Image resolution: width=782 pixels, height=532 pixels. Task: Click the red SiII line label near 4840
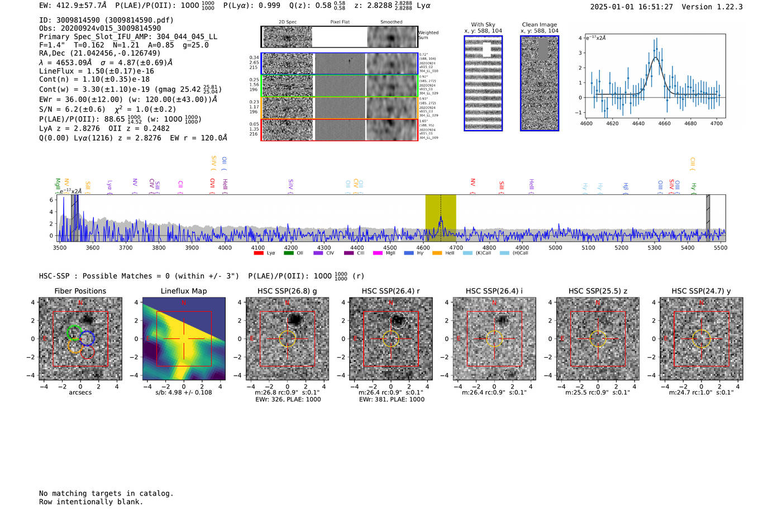tap(502, 186)
